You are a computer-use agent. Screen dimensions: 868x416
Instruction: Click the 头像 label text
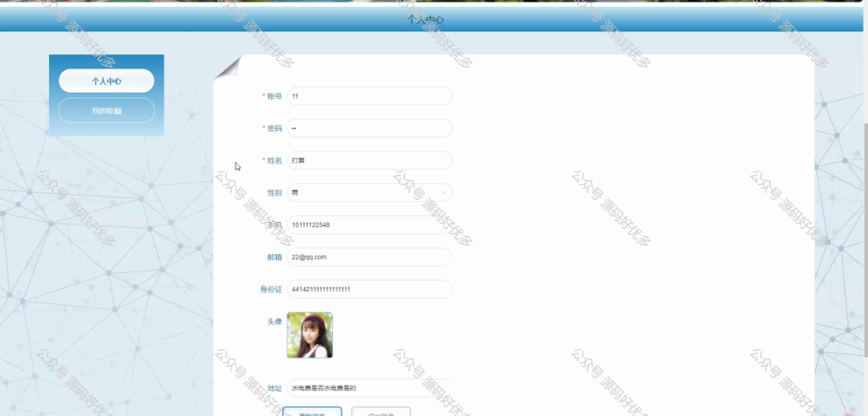coord(275,321)
